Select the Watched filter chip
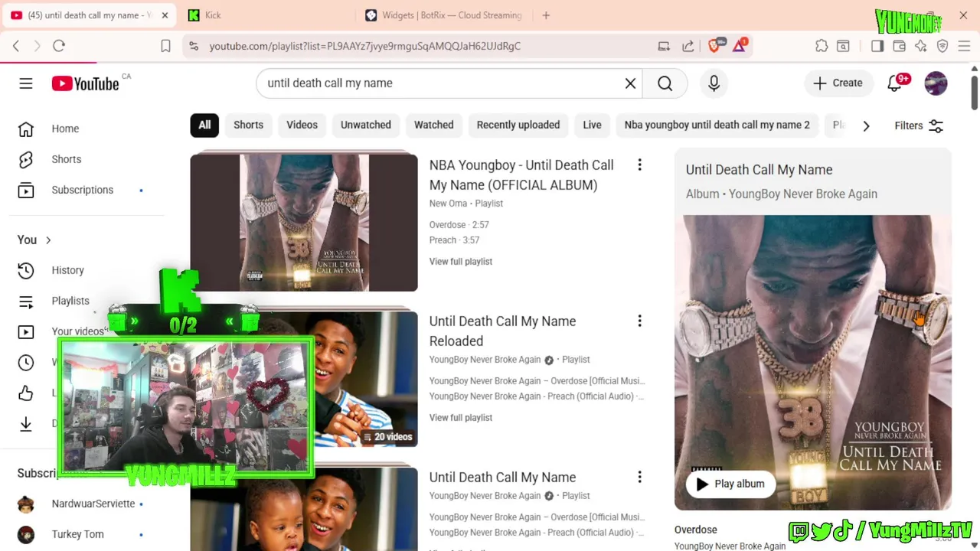This screenshot has width=980, height=551. [x=434, y=125]
